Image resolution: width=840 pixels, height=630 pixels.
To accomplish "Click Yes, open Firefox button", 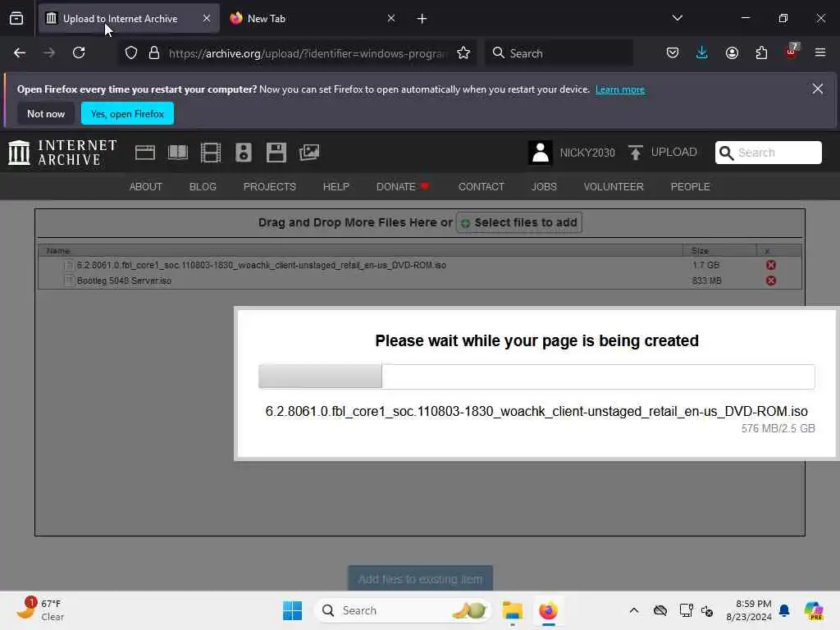I will coord(127,113).
